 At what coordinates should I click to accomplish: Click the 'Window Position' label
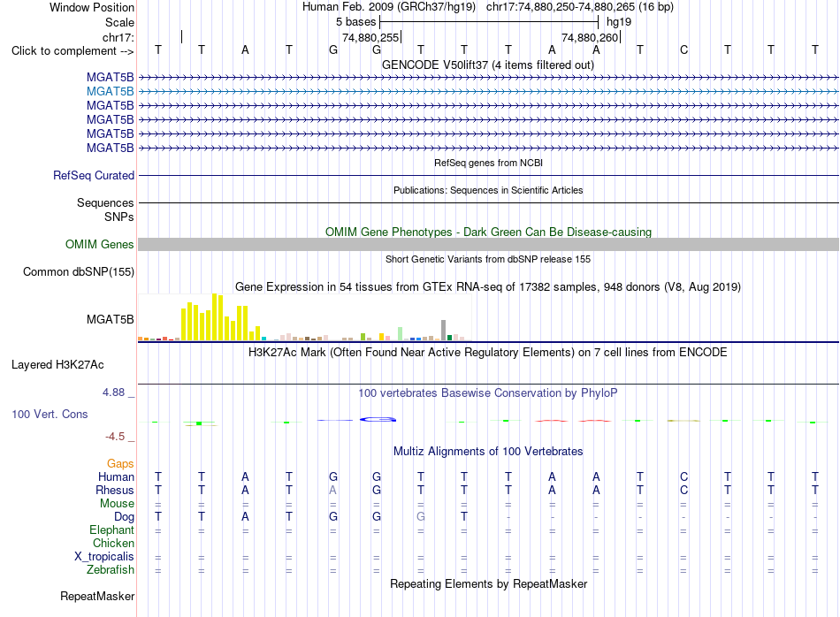(x=92, y=7)
